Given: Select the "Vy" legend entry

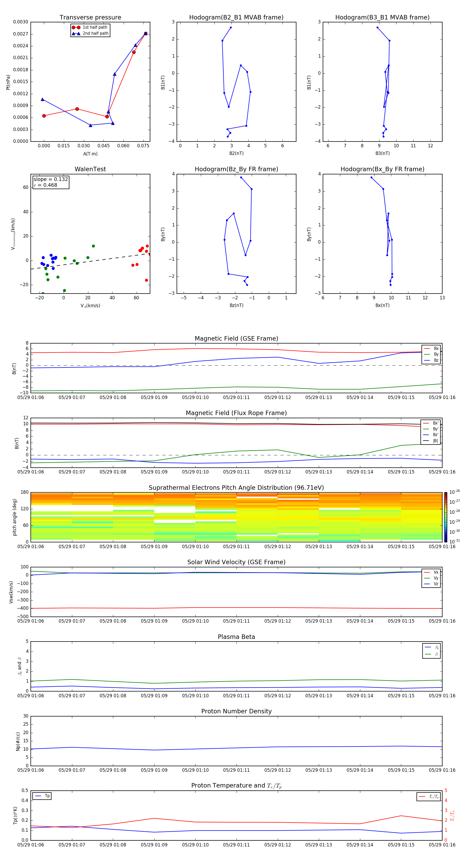Looking at the screenshot, I should coord(431,578).
